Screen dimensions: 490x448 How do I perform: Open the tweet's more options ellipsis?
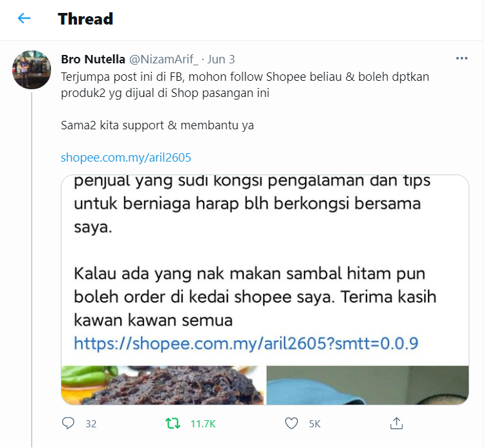coord(462,58)
